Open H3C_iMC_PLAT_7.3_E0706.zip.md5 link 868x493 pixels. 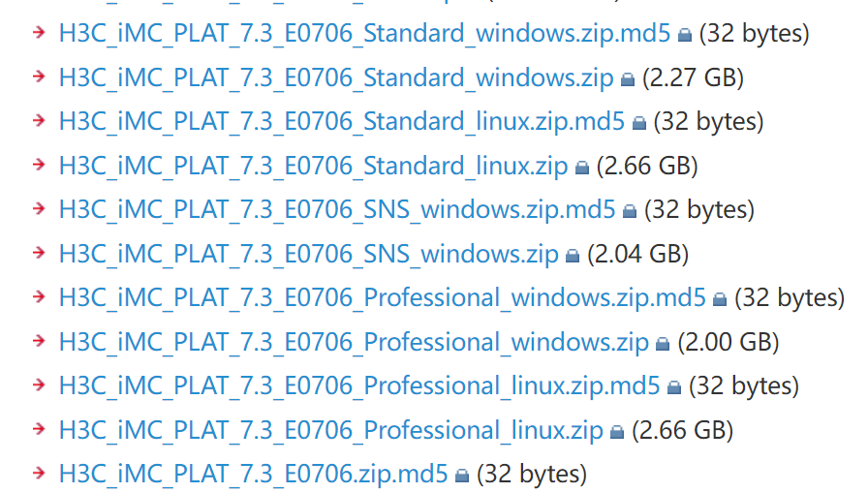click(x=254, y=475)
